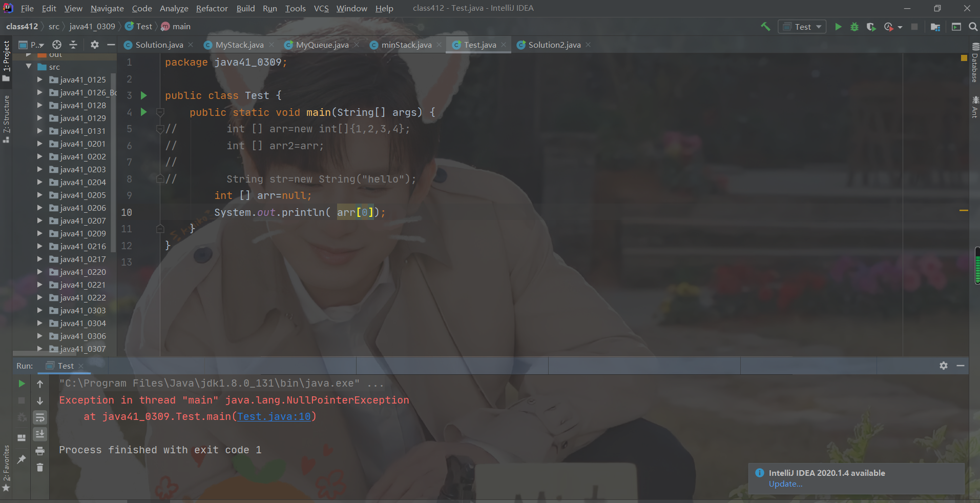980x503 pixels.
Task: Rerun Test in the Run panel
Action: pos(22,384)
